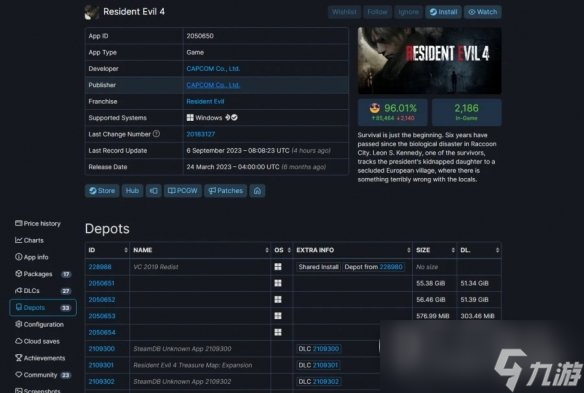The width and height of the screenshot is (584, 393).
Task: Sort depots by NAME column arrows
Action: (x=267, y=250)
